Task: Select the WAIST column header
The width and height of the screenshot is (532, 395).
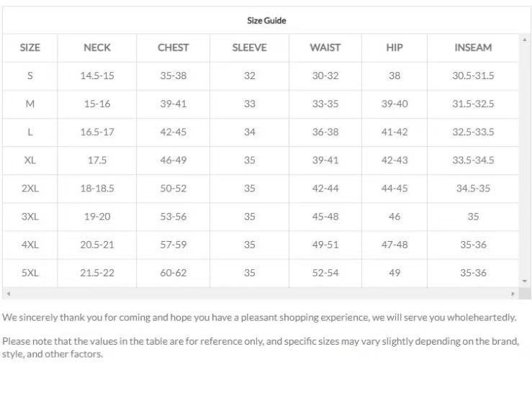Action: pos(325,48)
